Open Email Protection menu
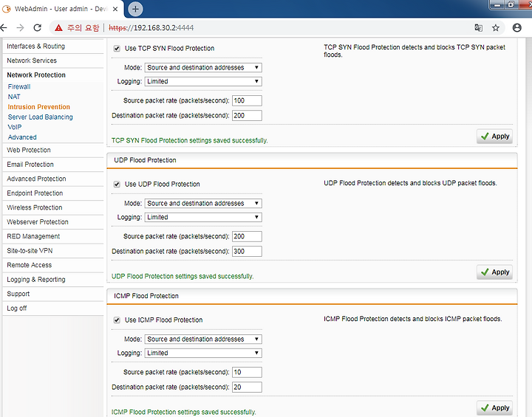Viewport: 532px width, 417px height. (53, 165)
